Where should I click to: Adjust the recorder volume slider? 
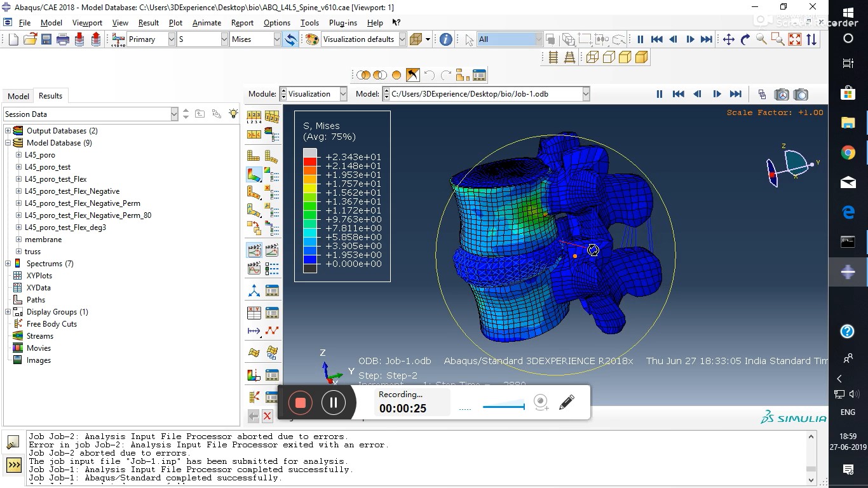pyautogui.click(x=504, y=407)
